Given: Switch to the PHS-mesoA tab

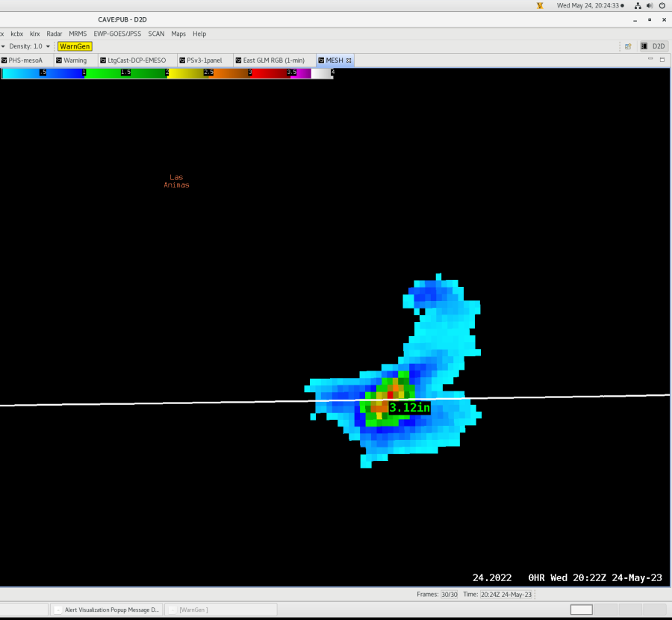Looking at the screenshot, I should (x=25, y=61).
